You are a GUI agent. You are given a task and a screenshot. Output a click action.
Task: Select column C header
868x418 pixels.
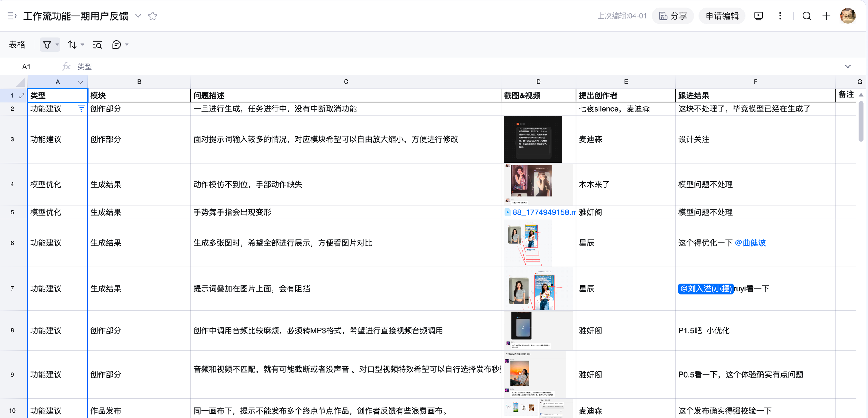click(346, 82)
